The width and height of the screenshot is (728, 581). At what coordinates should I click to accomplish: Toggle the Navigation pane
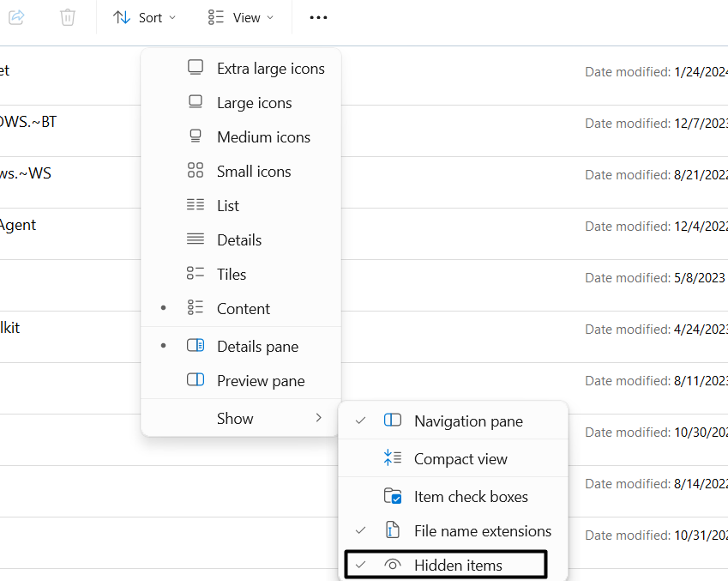(x=467, y=421)
